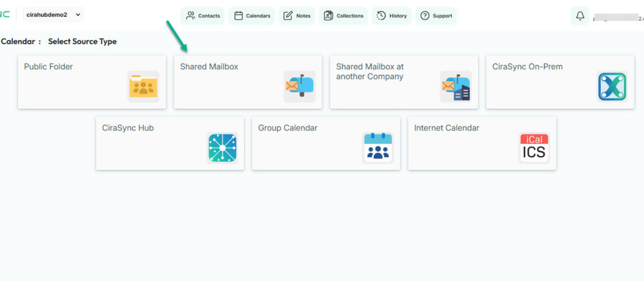The width and height of the screenshot is (644, 281).
Task: Open the History menu item
Action: [x=391, y=16]
